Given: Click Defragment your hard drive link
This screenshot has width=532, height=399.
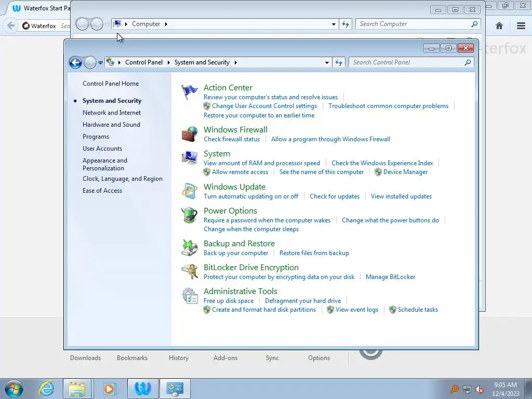Looking at the screenshot, I should click(x=303, y=301).
